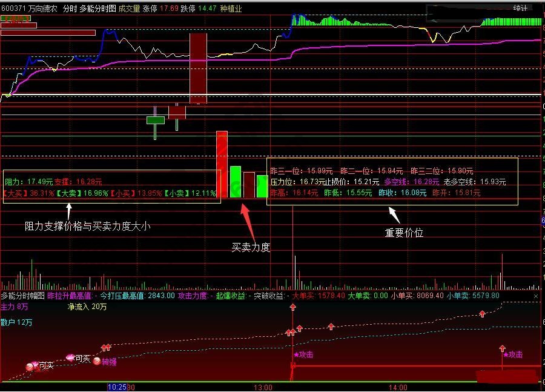This screenshot has height=392, width=545.
Task: Click the 支撑: 16.28元 value
Action: [78, 182]
